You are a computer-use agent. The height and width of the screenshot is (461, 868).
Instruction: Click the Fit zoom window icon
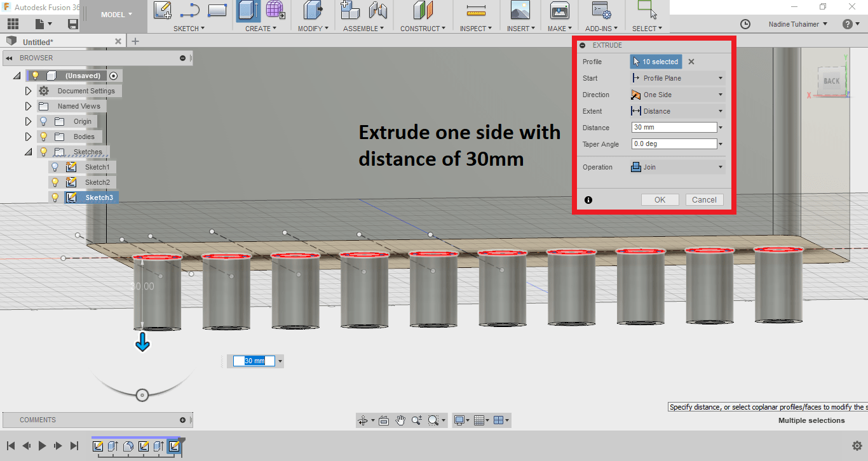[x=434, y=420]
